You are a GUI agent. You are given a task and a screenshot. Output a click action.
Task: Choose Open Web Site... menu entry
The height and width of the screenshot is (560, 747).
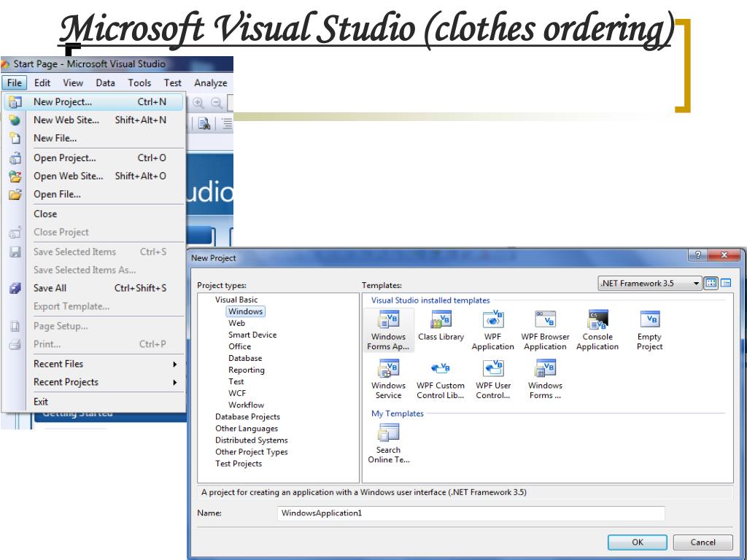pyautogui.click(x=93, y=176)
